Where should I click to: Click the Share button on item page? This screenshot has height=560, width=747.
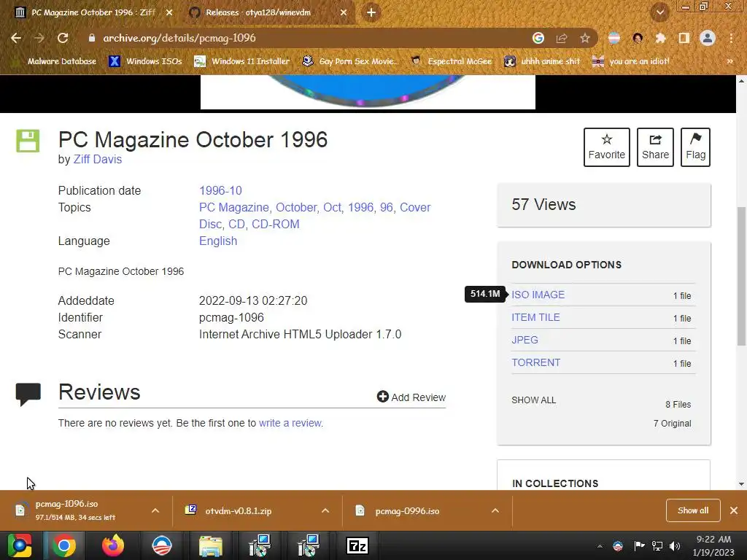click(x=655, y=147)
